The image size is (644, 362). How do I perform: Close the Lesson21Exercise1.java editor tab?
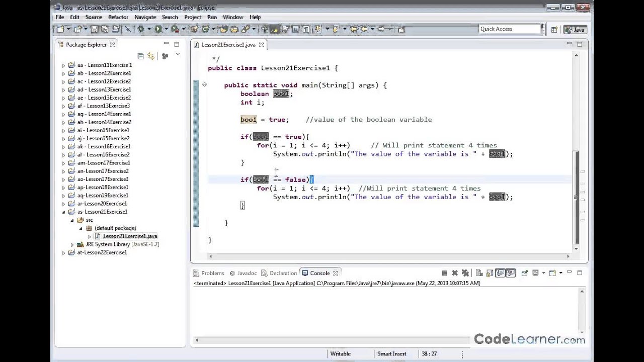[x=262, y=45]
